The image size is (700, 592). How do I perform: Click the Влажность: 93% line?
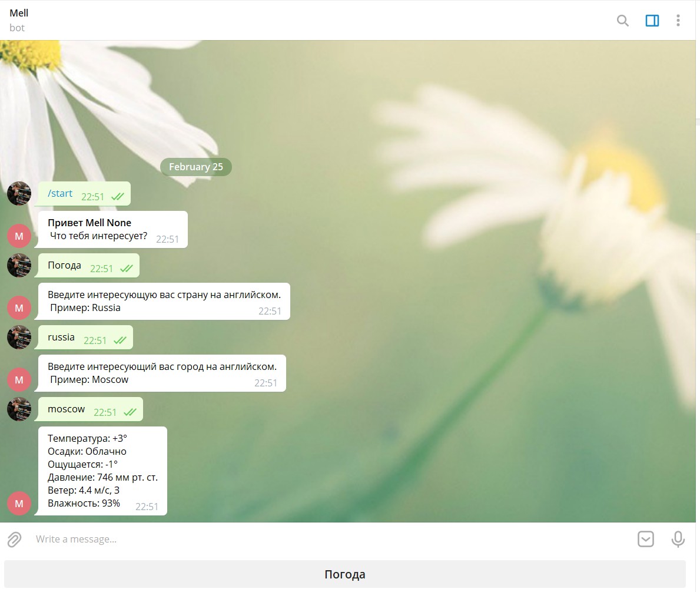click(84, 503)
